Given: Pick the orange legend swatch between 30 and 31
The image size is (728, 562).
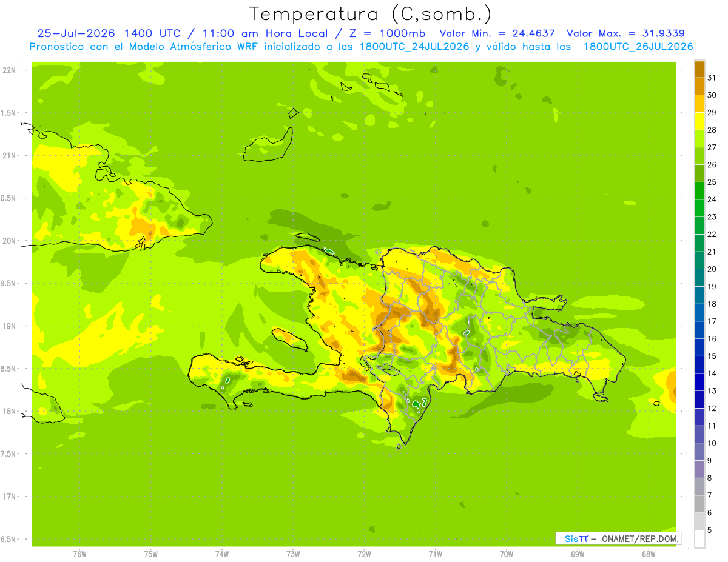Looking at the screenshot, I should [x=699, y=87].
